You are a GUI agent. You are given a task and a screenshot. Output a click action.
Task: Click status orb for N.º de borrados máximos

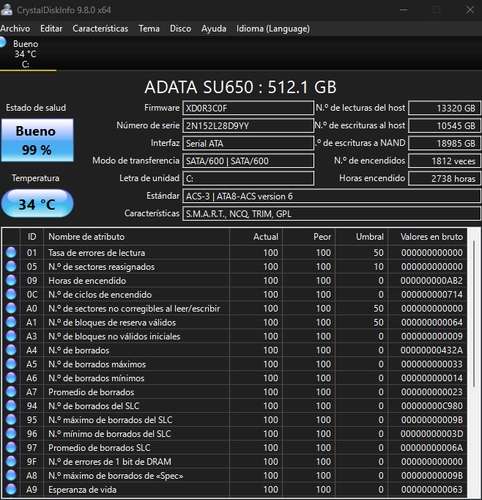pyautogui.click(x=11, y=364)
